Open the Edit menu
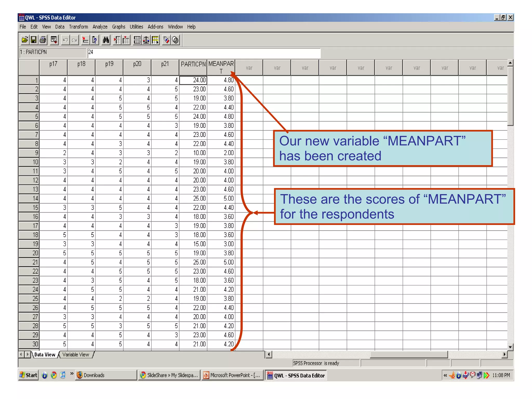 point(34,27)
